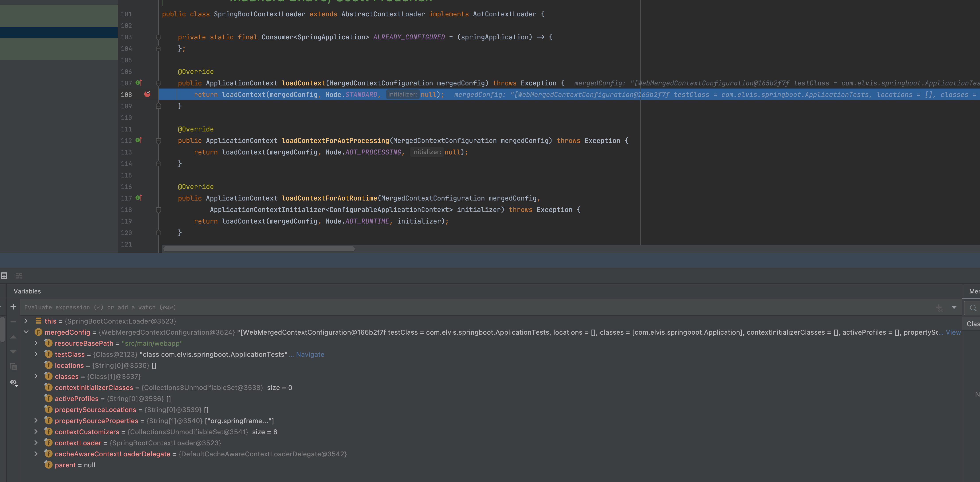Collapse the mergedConfig variable node

(x=26, y=332)
